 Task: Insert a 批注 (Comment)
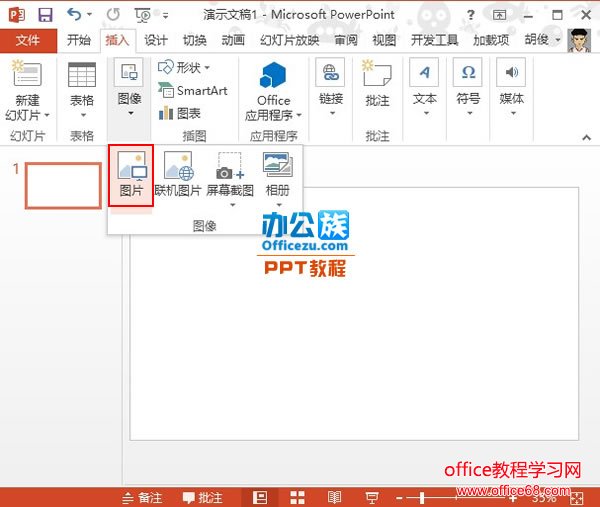click(x=377, y=83)
